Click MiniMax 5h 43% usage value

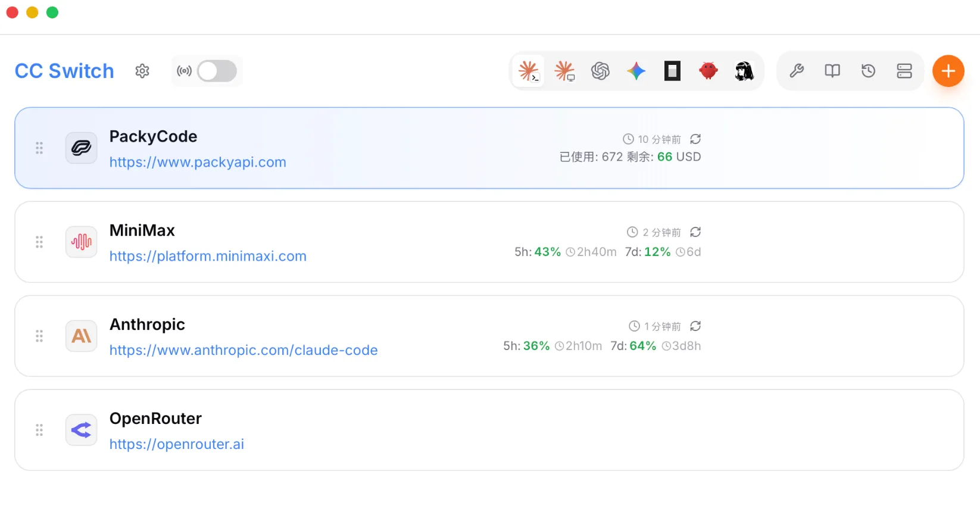548,252
